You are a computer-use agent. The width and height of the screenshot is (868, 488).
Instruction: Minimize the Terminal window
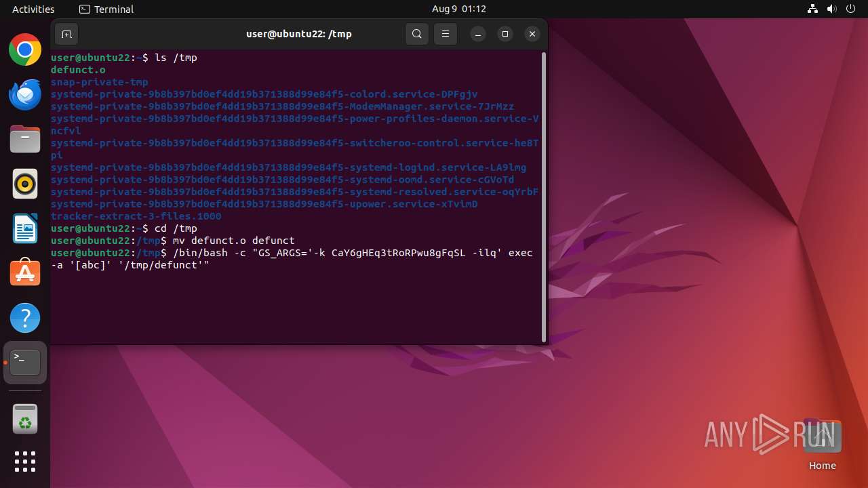point(478,34)
